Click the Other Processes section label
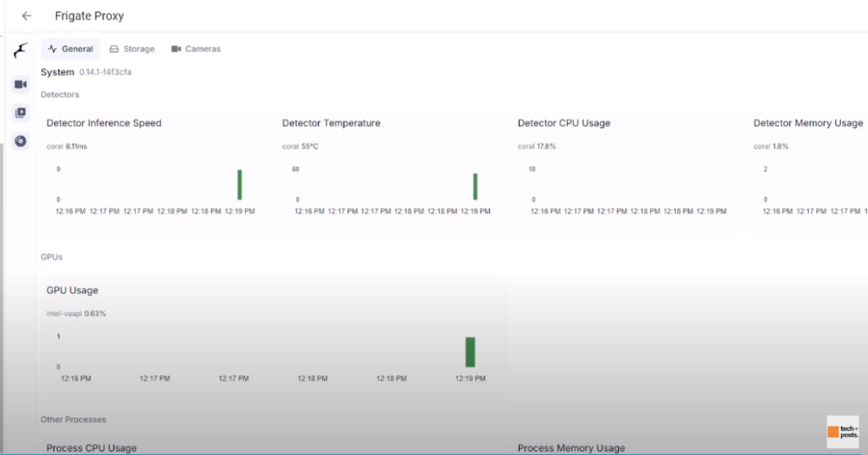868x455 pixels. coord(73,419)
